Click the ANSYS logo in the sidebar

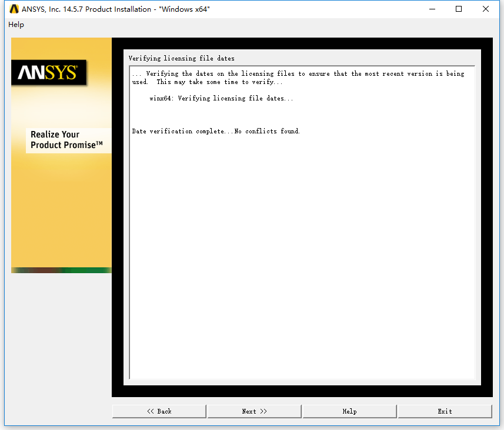(49, 73)
